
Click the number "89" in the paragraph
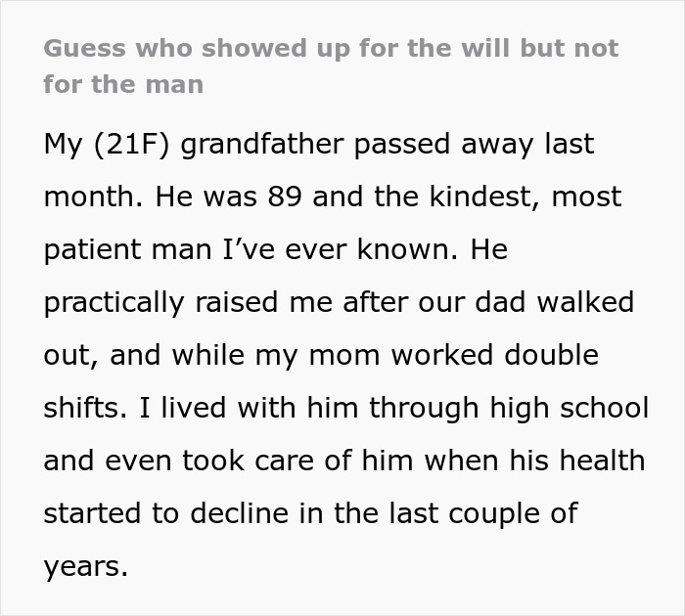click(285, 197)
